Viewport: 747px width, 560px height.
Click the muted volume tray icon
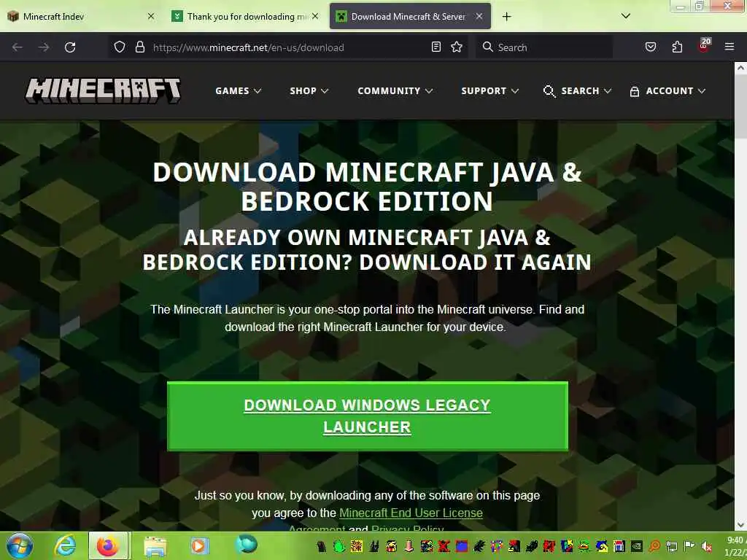point(706,546)
